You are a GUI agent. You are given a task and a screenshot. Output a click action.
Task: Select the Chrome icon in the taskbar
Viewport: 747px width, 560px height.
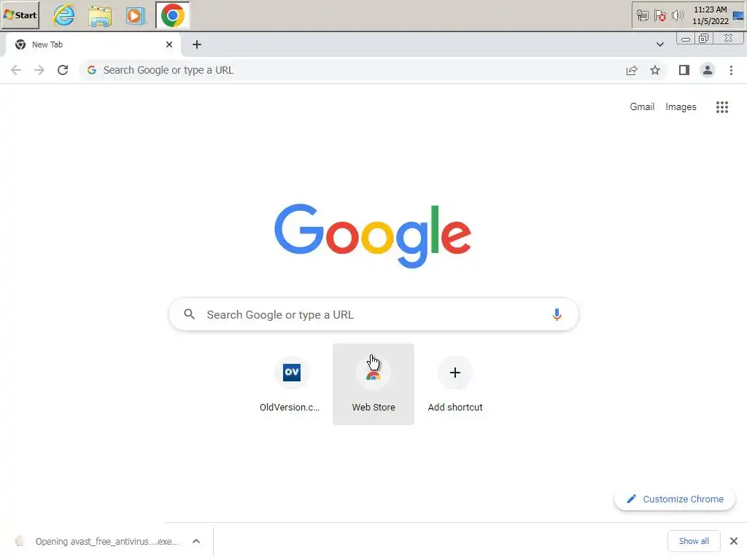coord(172,15)
